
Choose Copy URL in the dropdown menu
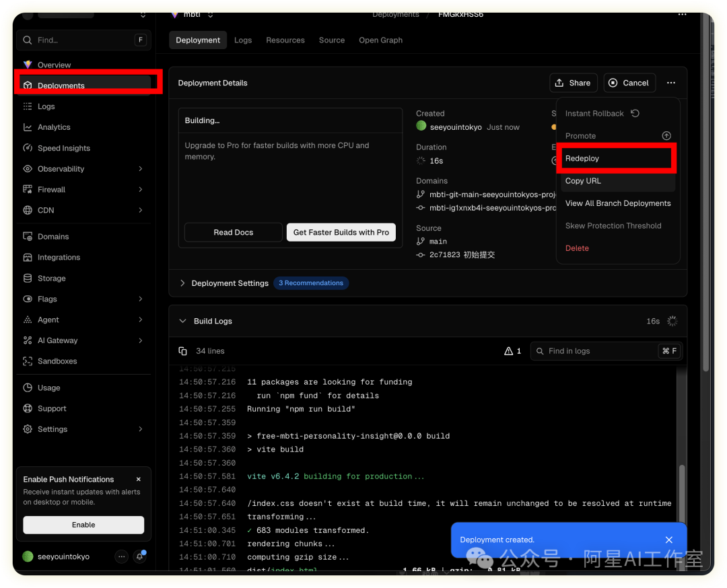point(583,181)
